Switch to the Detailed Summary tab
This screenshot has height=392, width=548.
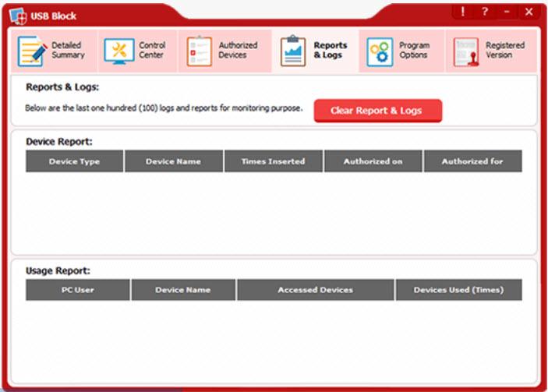point(54,51)
